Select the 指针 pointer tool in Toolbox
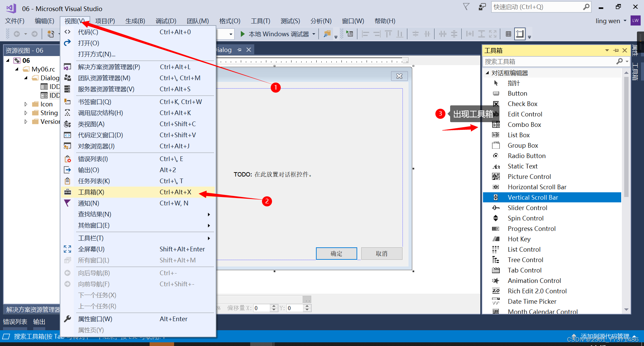The image size is (644, 346). (x=514, y=83)
